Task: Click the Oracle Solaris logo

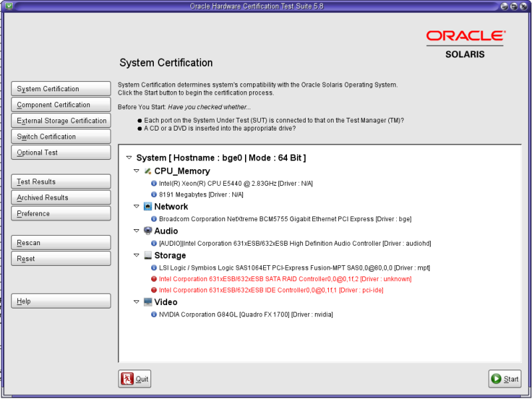Action: tap(465, 45)
